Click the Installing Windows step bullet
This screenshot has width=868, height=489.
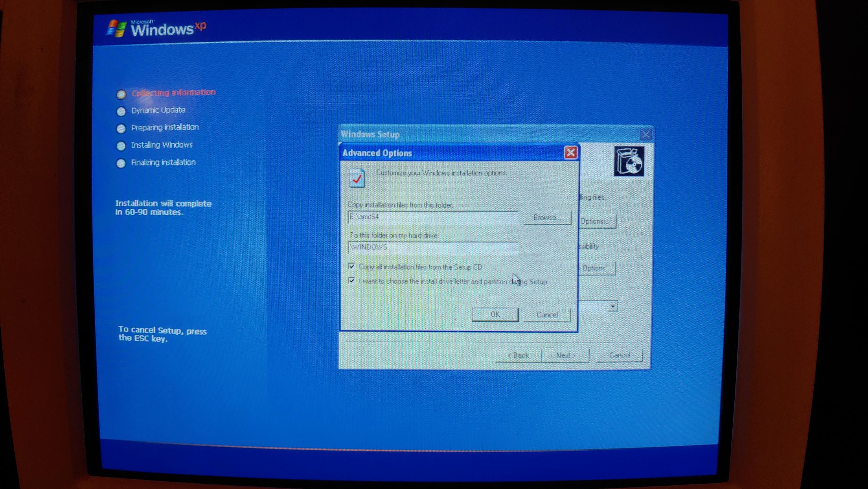click(x=121, y=146)
